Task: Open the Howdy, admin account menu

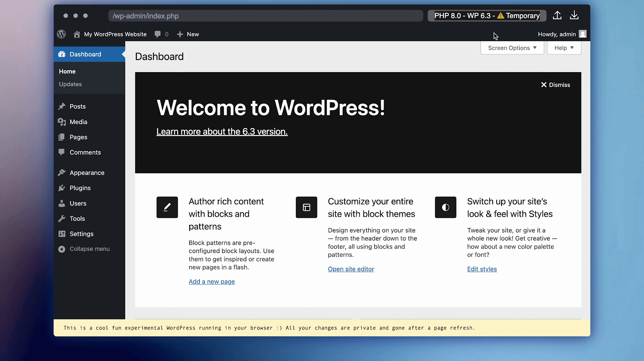Action: [562, 34]
